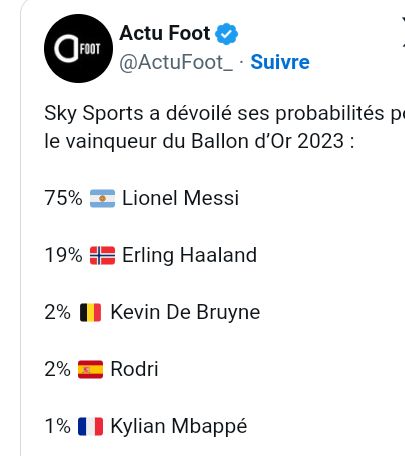
Task: Click the blue verified badge
Action: click(x=226, y=34)
